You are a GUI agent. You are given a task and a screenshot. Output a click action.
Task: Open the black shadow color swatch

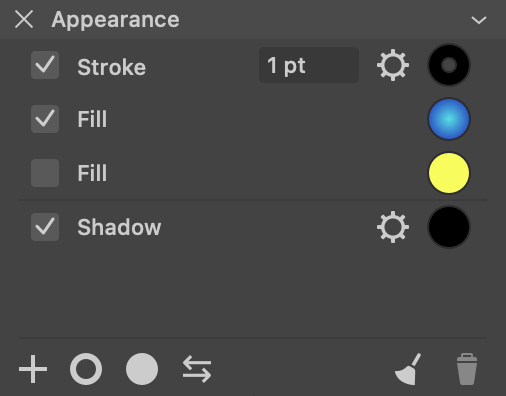click(449, 227)
